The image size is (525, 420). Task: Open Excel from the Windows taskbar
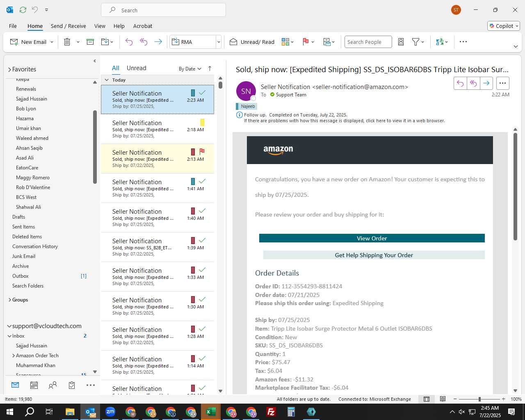tap(211, 412)
